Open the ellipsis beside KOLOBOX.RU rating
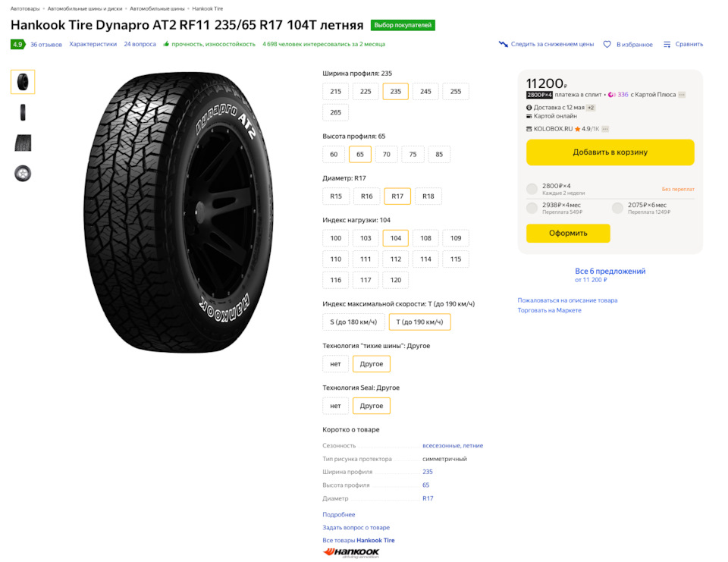728x562 pixels. 605,129
